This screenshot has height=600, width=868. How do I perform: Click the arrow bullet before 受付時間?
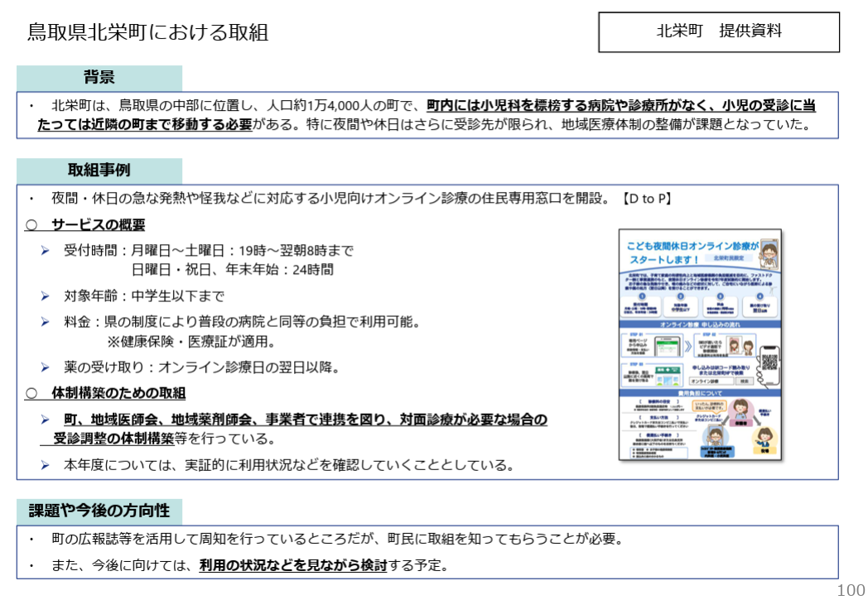46,250
